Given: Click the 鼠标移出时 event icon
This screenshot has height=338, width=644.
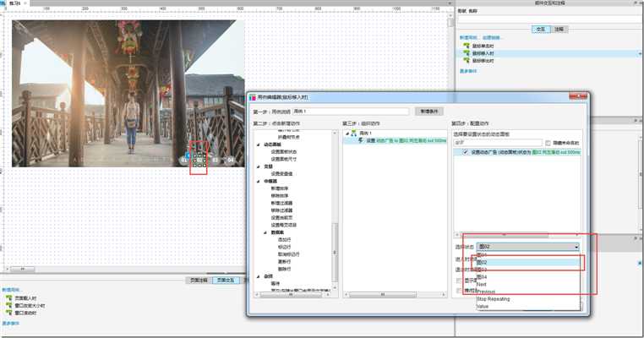Looking at the screenshot, I should (467, 61).
